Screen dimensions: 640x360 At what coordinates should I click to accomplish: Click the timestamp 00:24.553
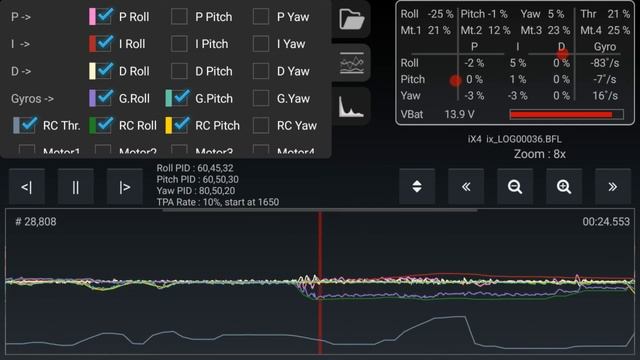point(606,222)
